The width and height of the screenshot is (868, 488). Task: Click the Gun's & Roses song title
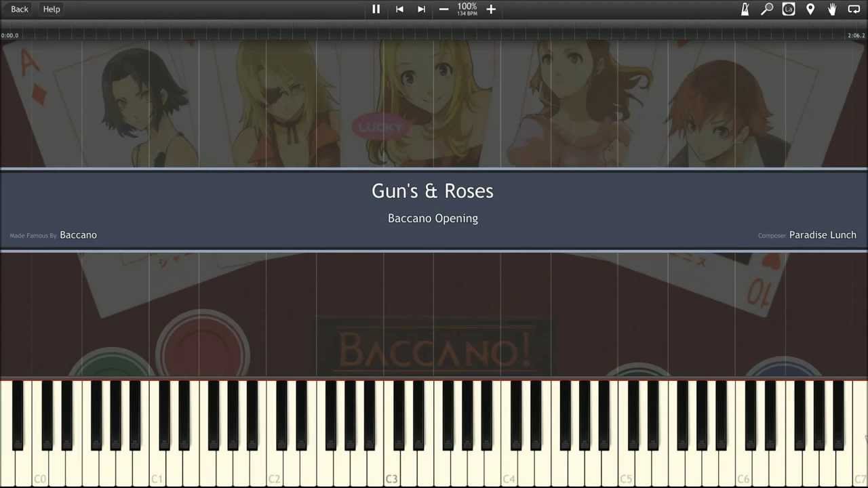pos(433,191)
